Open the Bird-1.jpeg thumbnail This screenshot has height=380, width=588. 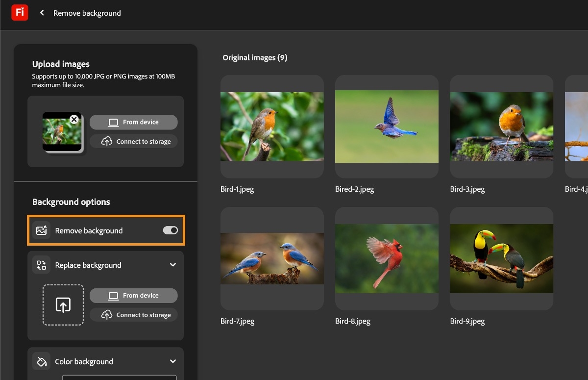[x=272, y=127]
